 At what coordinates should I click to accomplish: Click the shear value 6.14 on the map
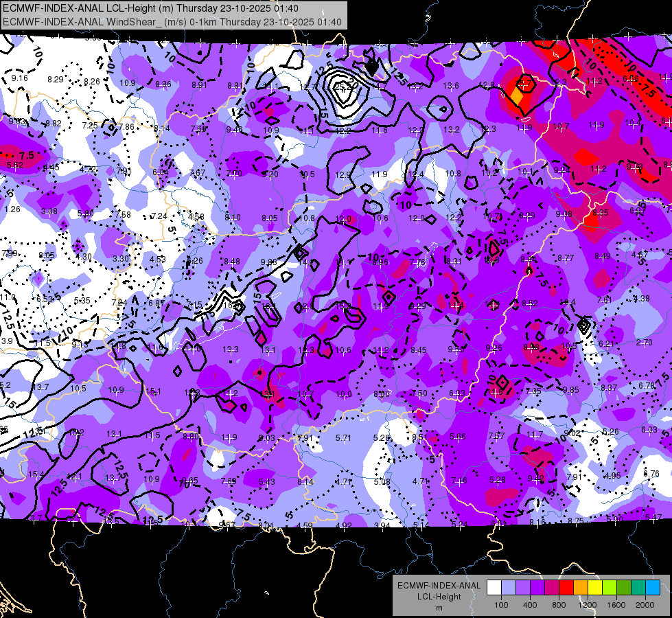tap(305, 482)
